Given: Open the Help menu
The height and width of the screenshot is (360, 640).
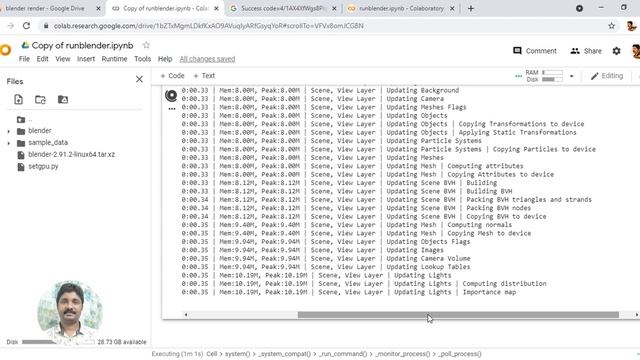Looking at the screenshot, I should [x=165, y=59].
